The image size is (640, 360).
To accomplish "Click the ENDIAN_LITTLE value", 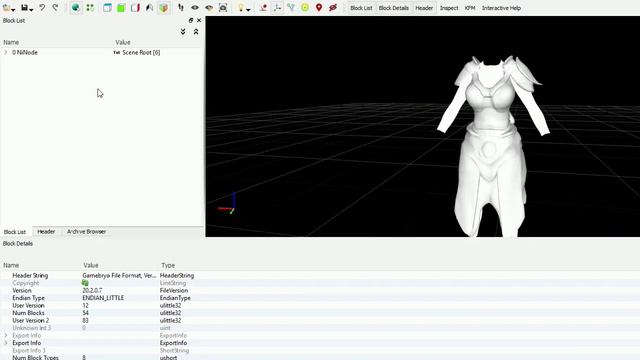I will pos(103,298).
